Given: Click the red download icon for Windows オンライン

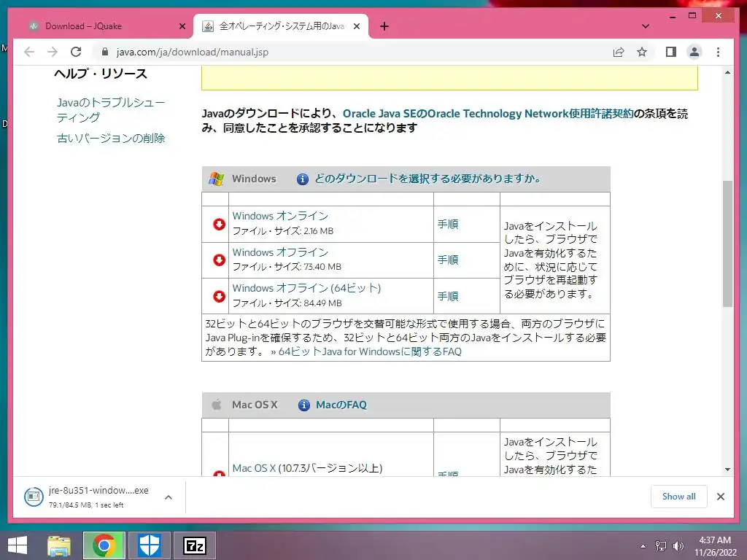Looking at the screenshot, I should point(219,224).
